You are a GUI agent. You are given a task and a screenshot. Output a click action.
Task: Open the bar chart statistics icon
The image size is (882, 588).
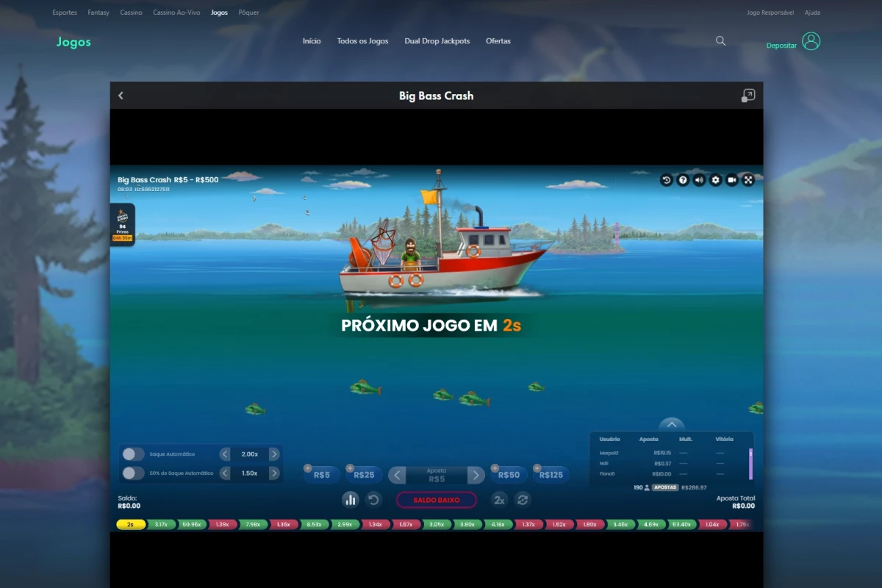(x=351, y=500)
